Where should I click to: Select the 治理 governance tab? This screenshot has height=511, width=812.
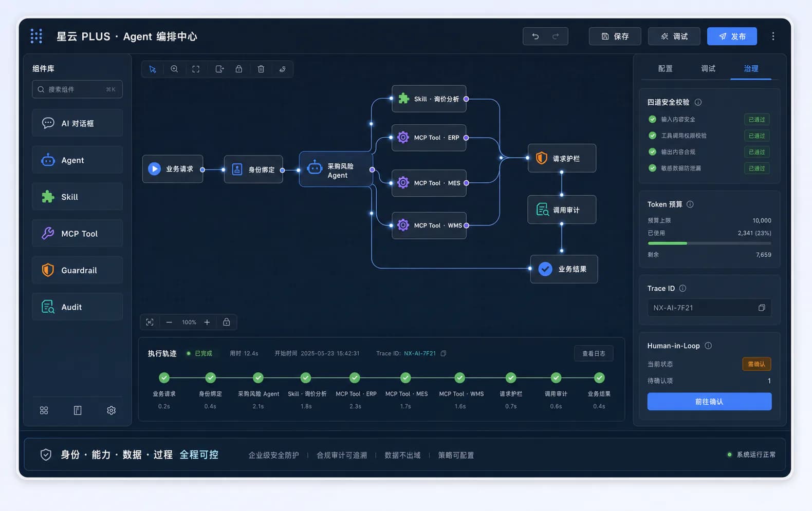[x=751, y=68]
